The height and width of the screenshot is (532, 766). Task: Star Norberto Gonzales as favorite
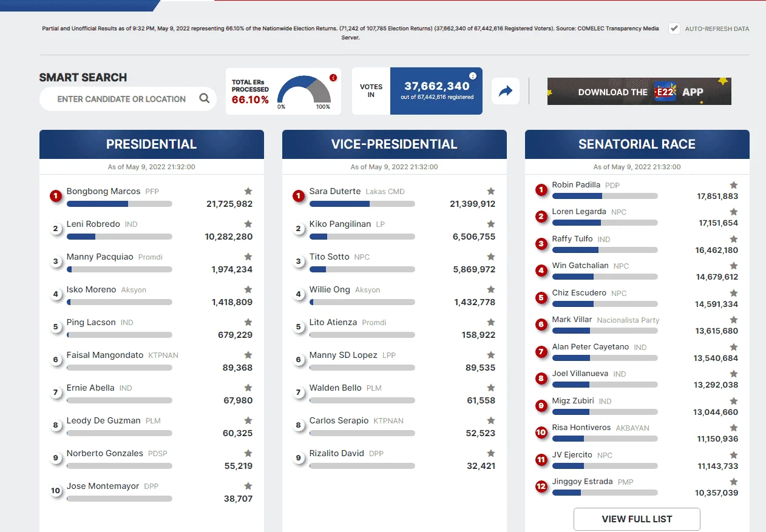(248, 453)
